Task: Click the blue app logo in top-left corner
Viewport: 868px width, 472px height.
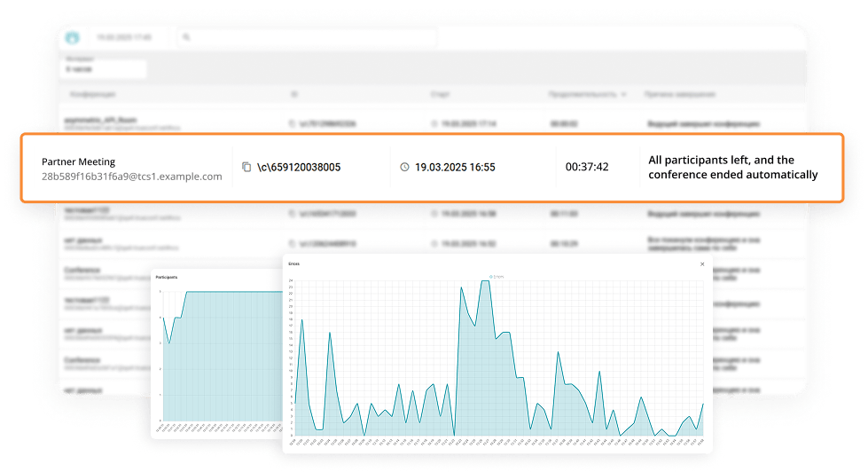Action: click(x=73, y=37)
